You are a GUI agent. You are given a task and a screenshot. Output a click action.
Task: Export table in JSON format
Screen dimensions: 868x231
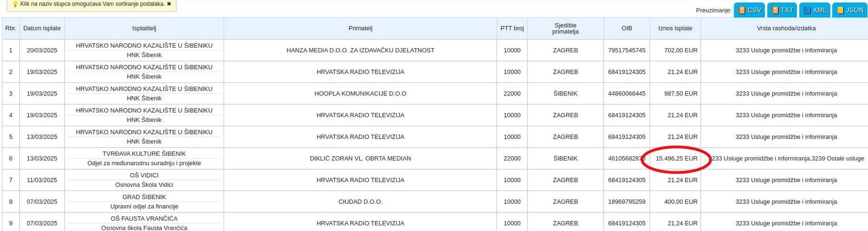(850, 10)
